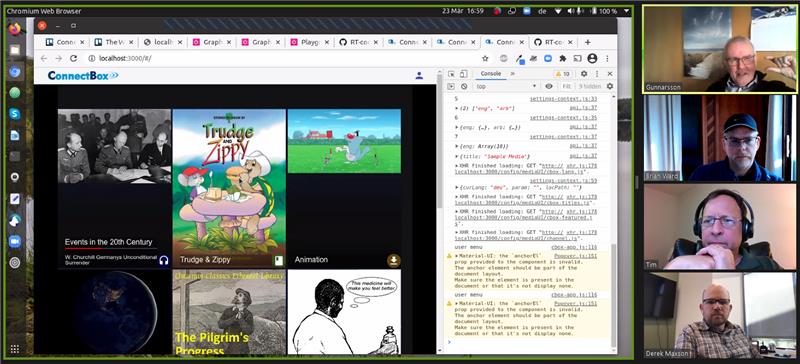
Task: Select Derek Maxson's video tile
Action: [720, 315]
